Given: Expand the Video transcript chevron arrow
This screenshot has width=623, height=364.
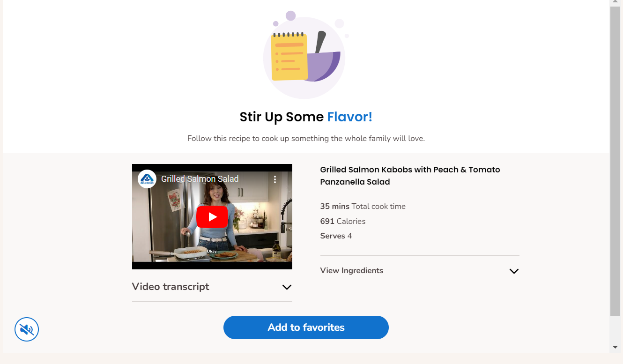Looking at the screenshot, I should coord(287,287).
